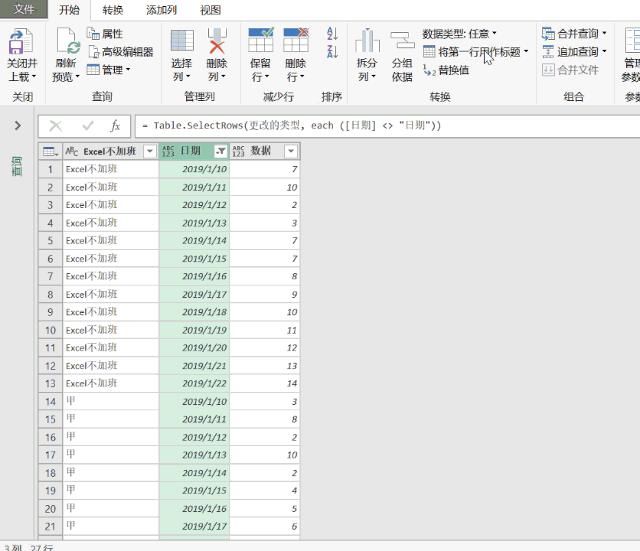Open Merge Queries dropdown

(574, 33)
